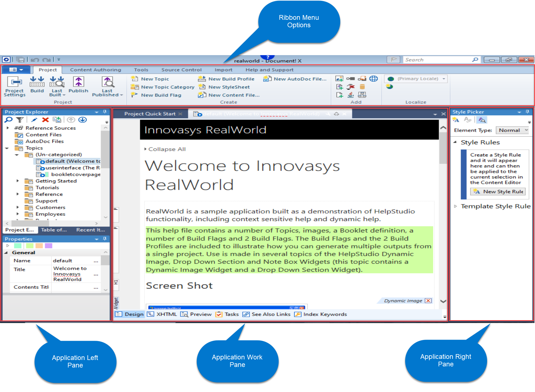Switch to Table of Contents panel tab
Viewport: 535px width, 392px height.
click(54, 230)
